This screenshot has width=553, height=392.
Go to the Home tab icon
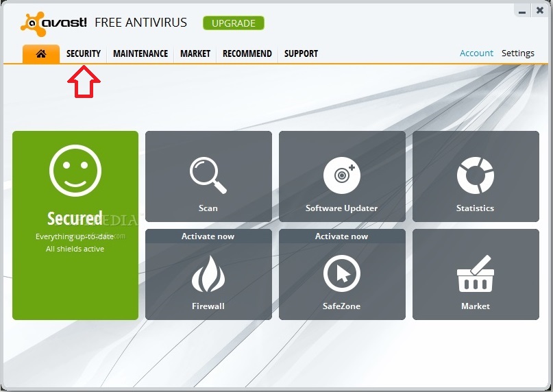pos(41,53)
